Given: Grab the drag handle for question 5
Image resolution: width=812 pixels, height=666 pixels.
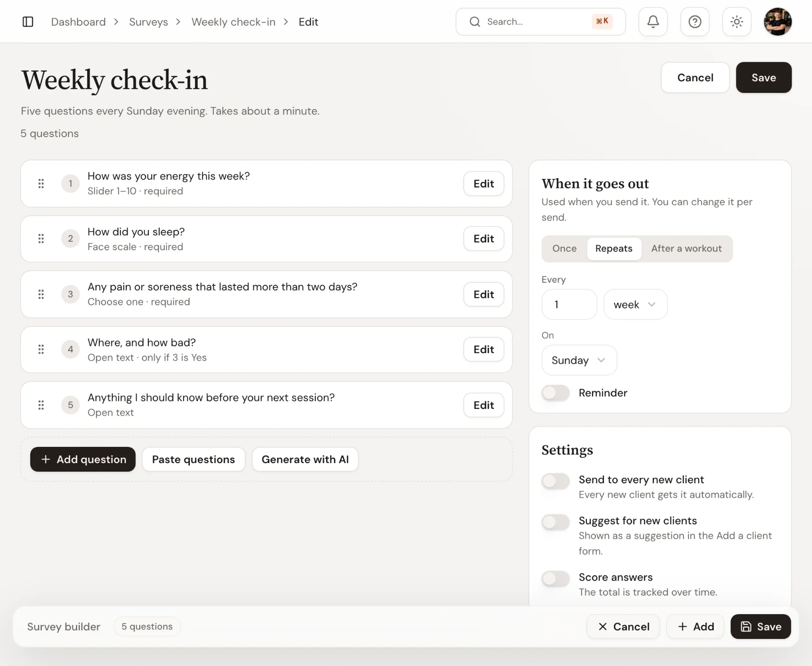Looking at the screenshot, I should 41,405.
